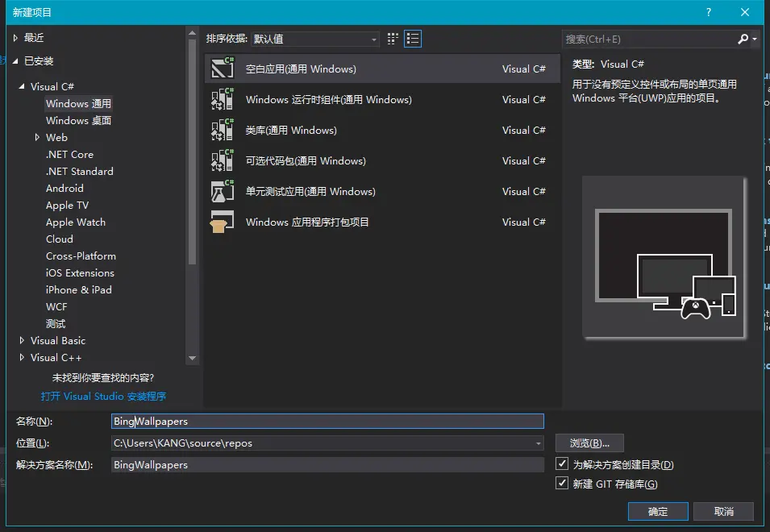
Task: Select iOS Extensions category
Action: [x=80, y=273]
